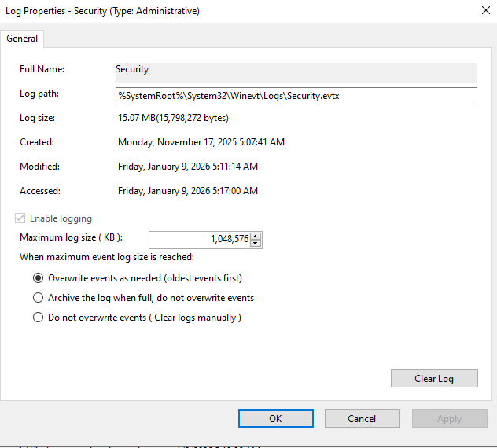Decrease maximum log size with down arrow
This screenshot has width=497, height=448.
[x=256, y=243]
